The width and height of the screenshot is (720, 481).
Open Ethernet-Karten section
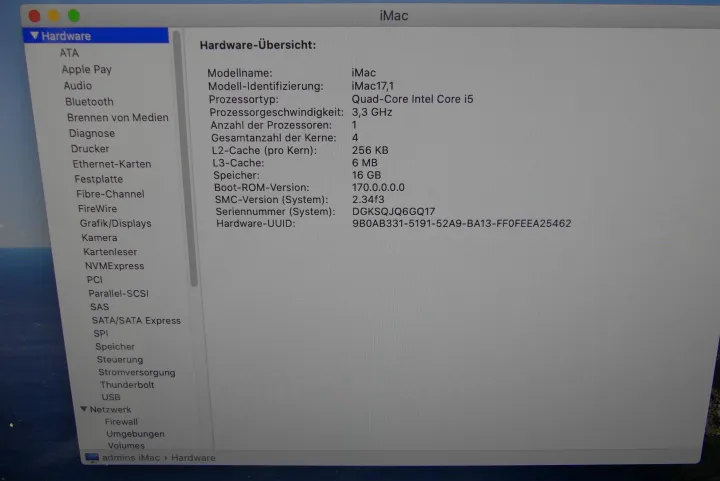(x=112, y=164)
